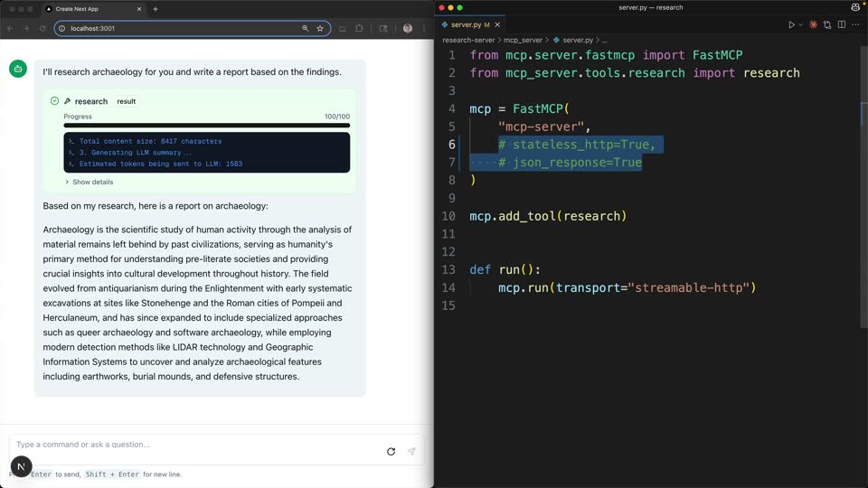Click line number 6 in the editor gutter

point(452,145)
